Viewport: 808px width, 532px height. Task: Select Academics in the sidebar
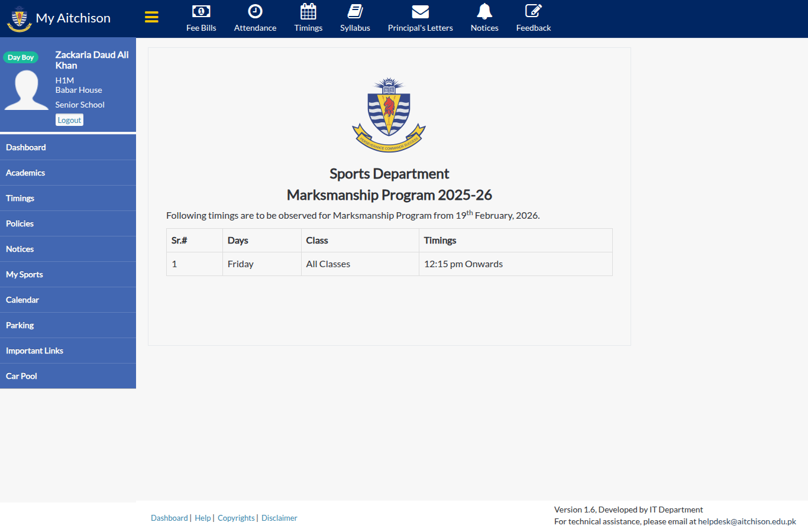pyautogui.click(x=68, y=173)
